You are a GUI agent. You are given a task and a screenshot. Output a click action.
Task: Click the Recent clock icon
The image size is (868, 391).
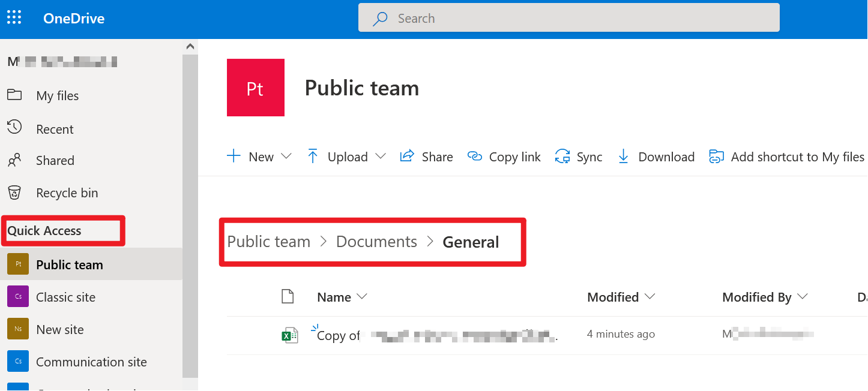pyautogui.click(x=14, y=127)
